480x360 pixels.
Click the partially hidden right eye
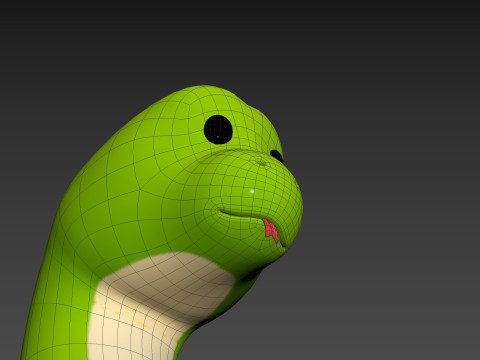pos(277,156)
